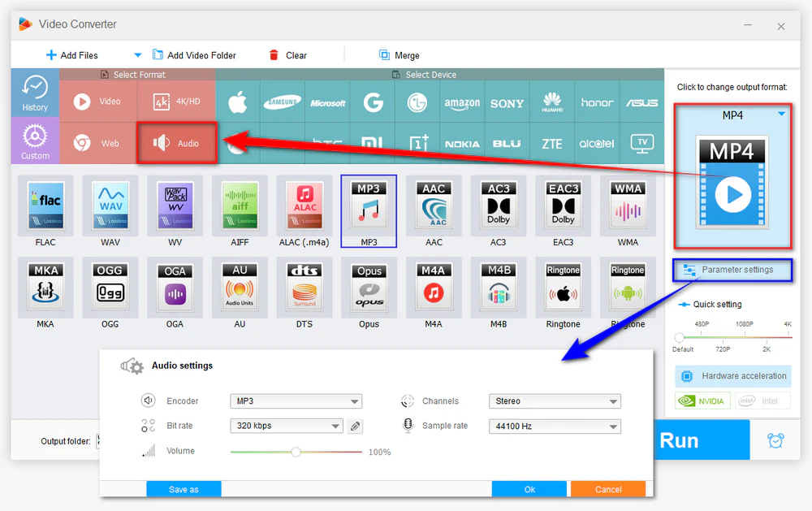Image resolution: width=812 pixels, height=511 pixels.
Task: Open Parameter settings
Action: click(x=732, y=270)
